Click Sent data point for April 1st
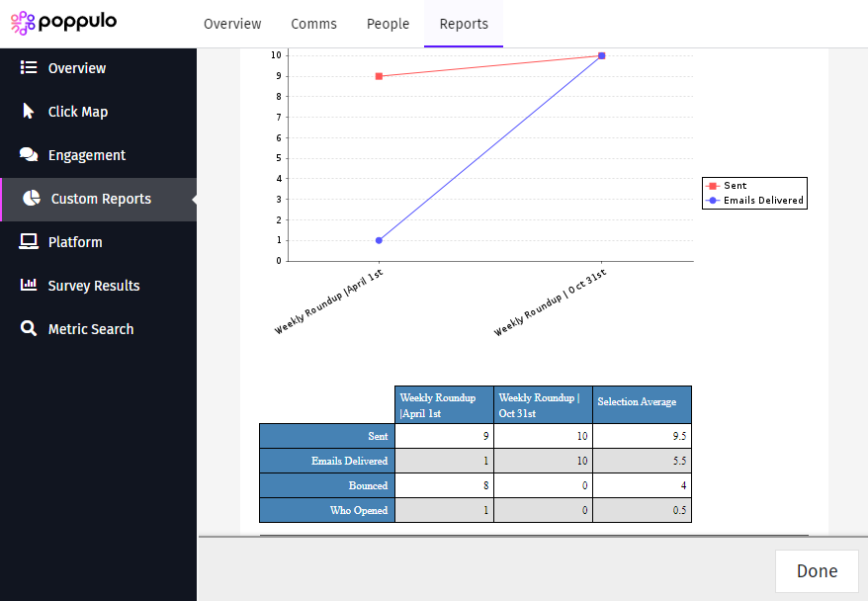The image size is (868, 601). pyautogui.click(x=379, y=76)
